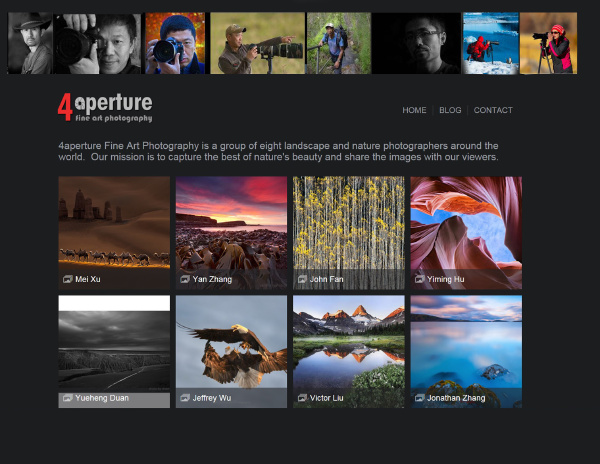Click the gallery icon next to John Fan

pos(301,279)
